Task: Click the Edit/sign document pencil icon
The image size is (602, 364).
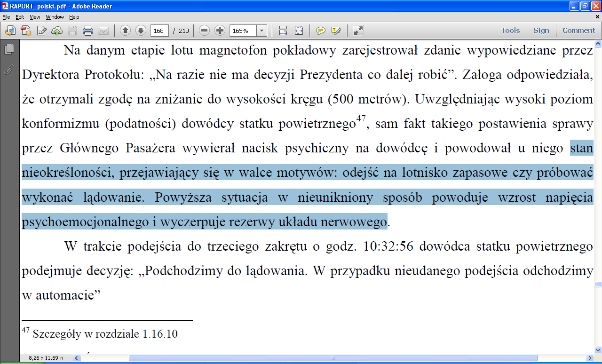Action: tap(41, 31)
